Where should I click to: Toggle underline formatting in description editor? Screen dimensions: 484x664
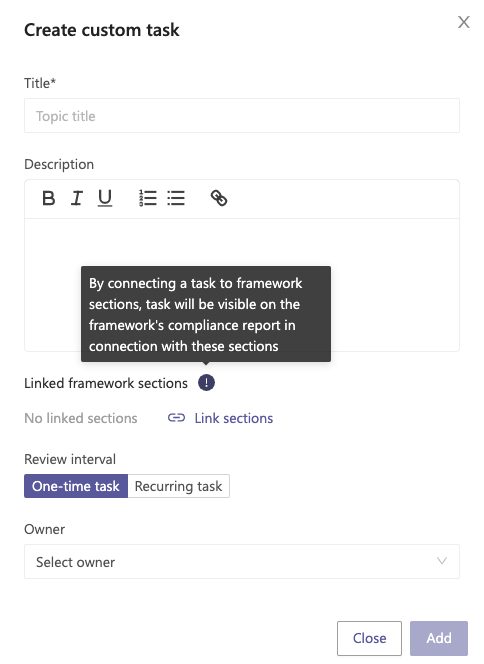tap(105, 198)
